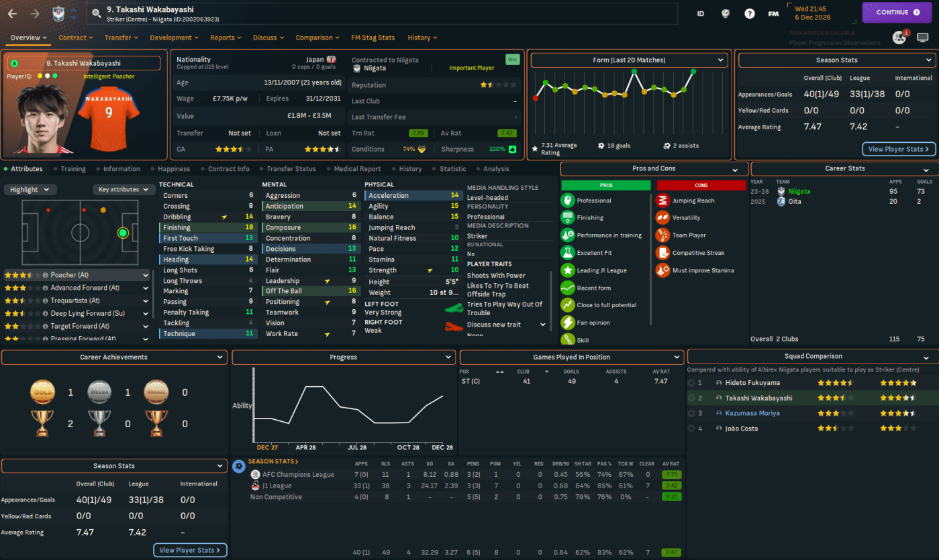939x560 pixels.
Task: Open the FM menu icon
Action: click(773, 13)
